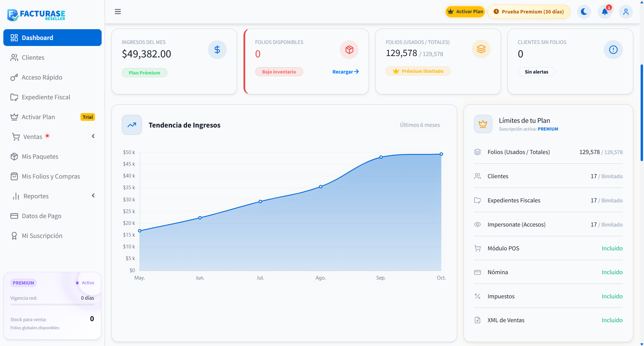Open the hamburger sidebar menu
Viewport: 644px width, 346px height.
pyautogui.click(x=118, y=12)
